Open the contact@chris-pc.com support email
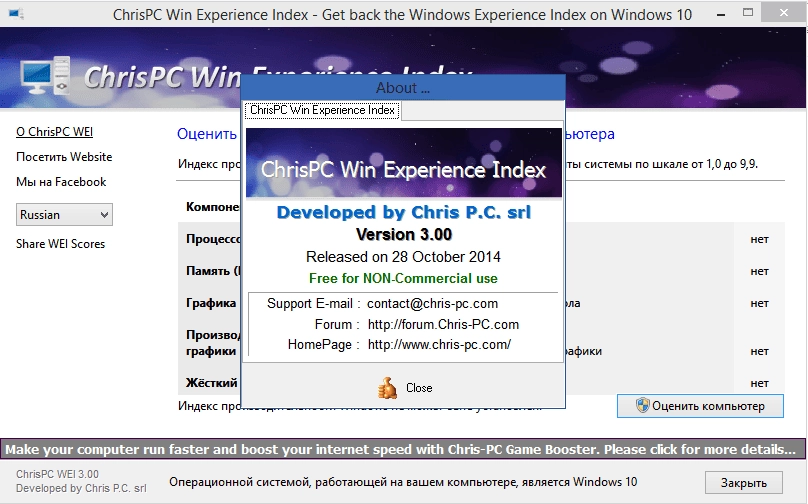 [x=432, y=304]
